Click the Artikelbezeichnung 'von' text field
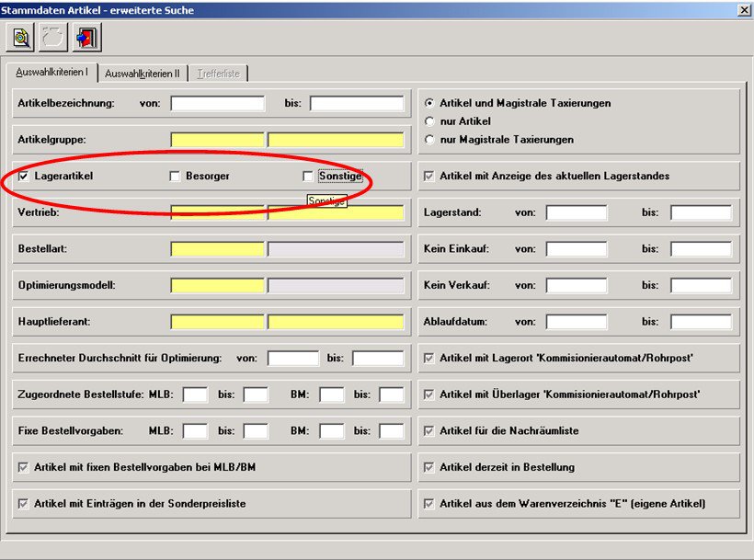The image size is (754, 560). (217, 103)
